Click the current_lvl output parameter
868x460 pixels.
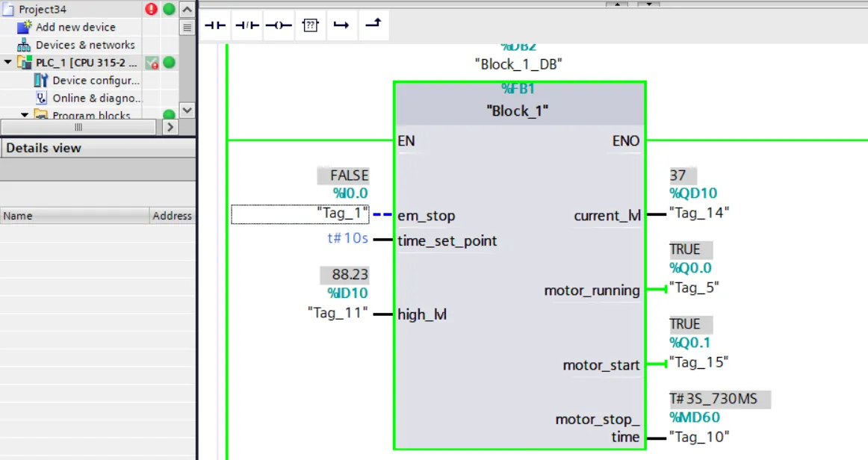(607, 216)
